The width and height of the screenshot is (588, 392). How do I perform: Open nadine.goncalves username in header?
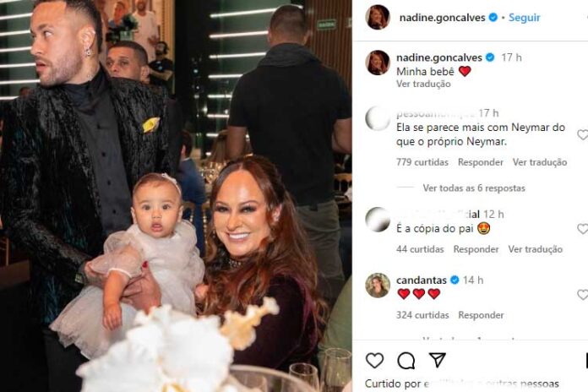tap(442, 18)
